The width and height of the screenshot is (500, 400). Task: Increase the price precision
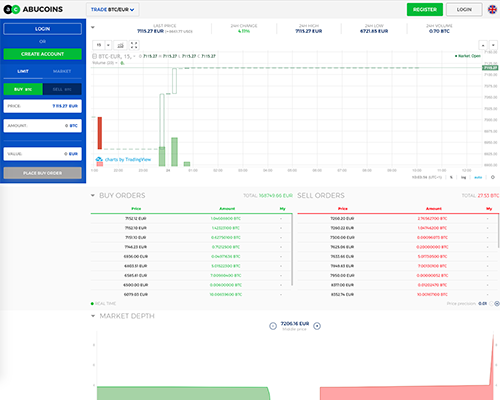tap(497, 304)
